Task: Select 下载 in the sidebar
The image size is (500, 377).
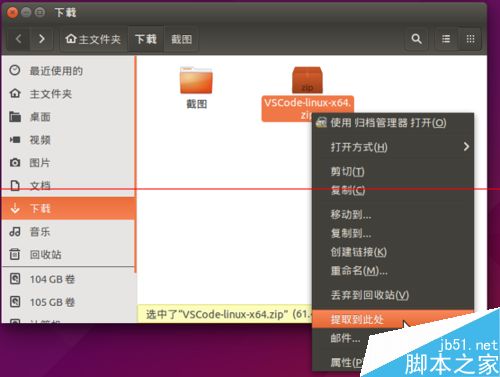Action: pos(68,208)
